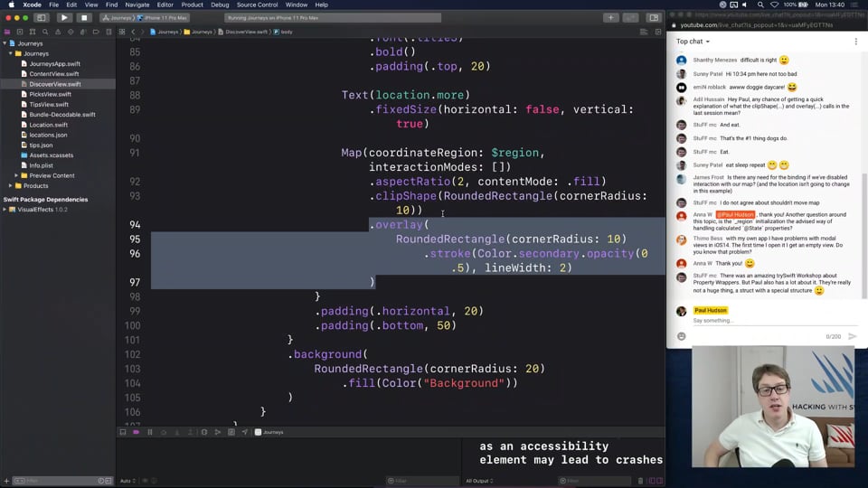
Task: Open Debug Memory Graph button
Action: [x=218, y=432]
